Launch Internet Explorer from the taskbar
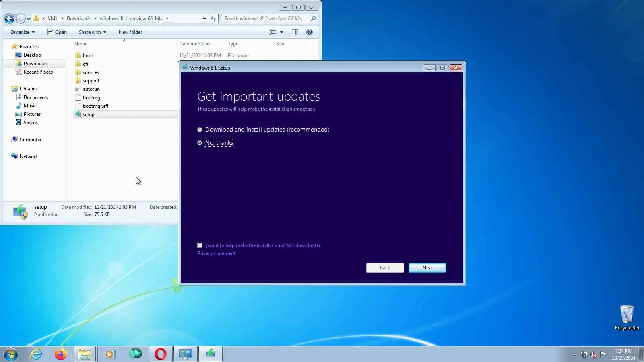 [36, 354]
